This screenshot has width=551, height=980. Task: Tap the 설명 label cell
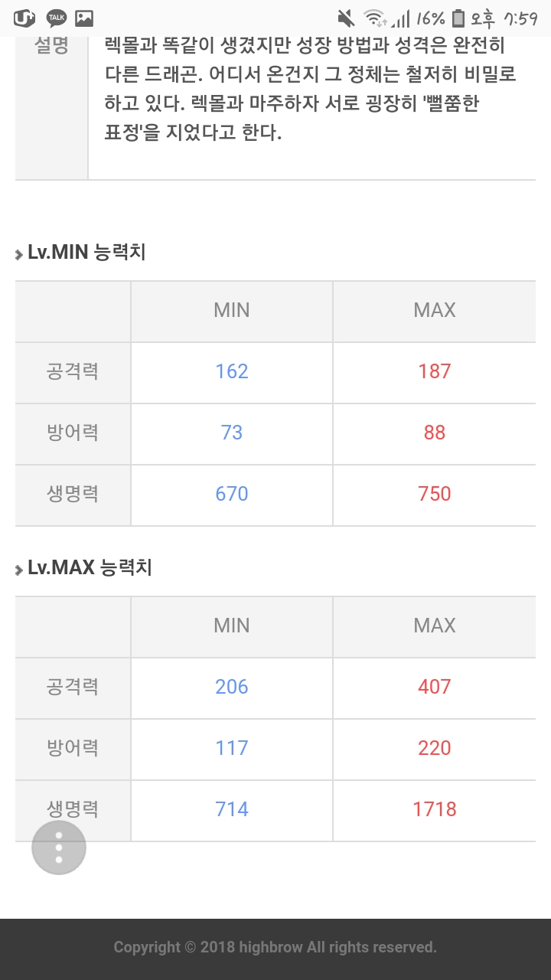tap(51, 46)
